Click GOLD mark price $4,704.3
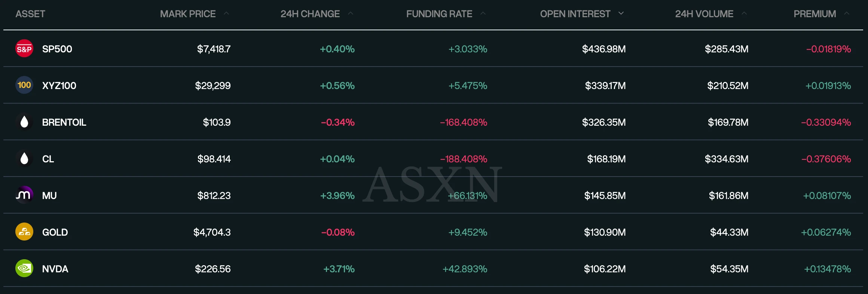Screen dimensions: 868x294 (212, 232)
